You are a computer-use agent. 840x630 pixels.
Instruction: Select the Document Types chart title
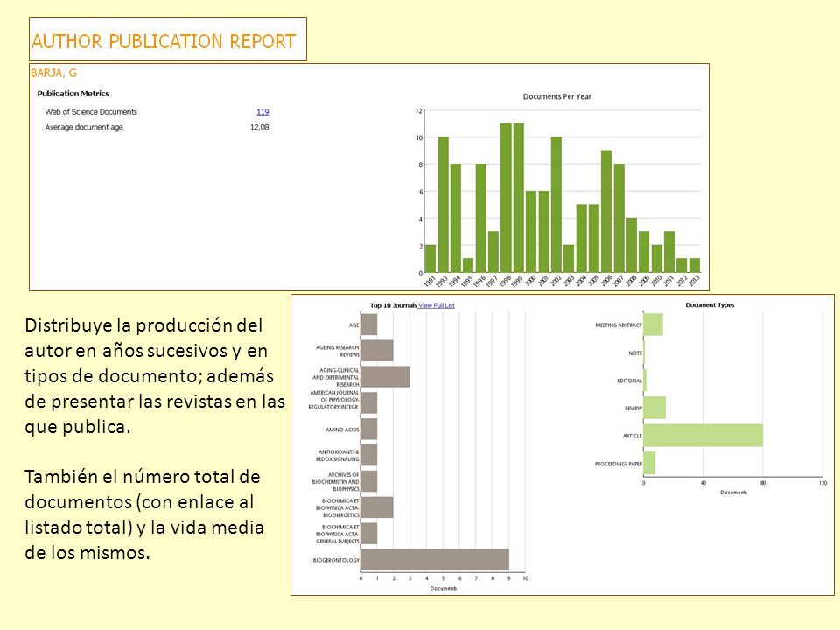coord(710,304)
